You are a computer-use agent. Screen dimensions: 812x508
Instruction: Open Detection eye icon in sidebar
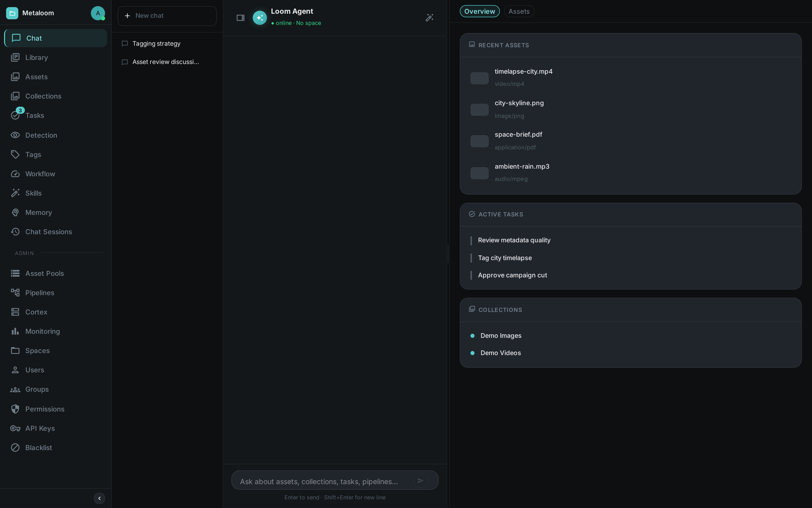(15, 135)
